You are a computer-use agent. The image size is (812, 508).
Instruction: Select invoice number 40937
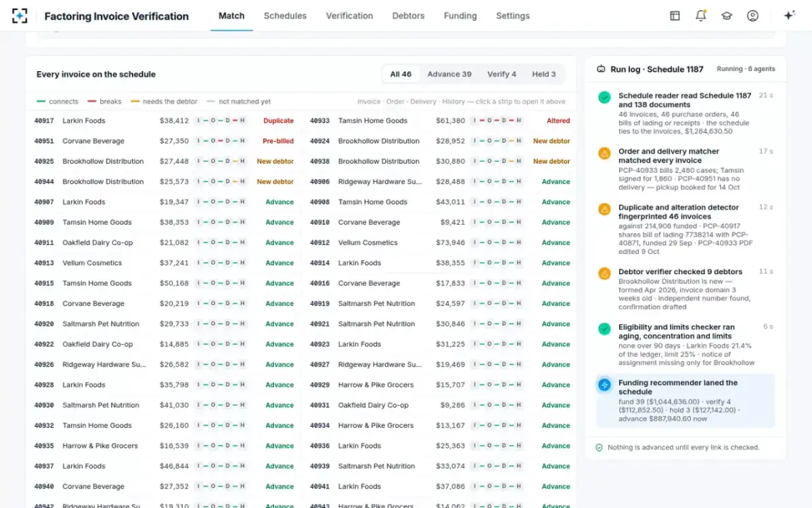pos(44,466)
